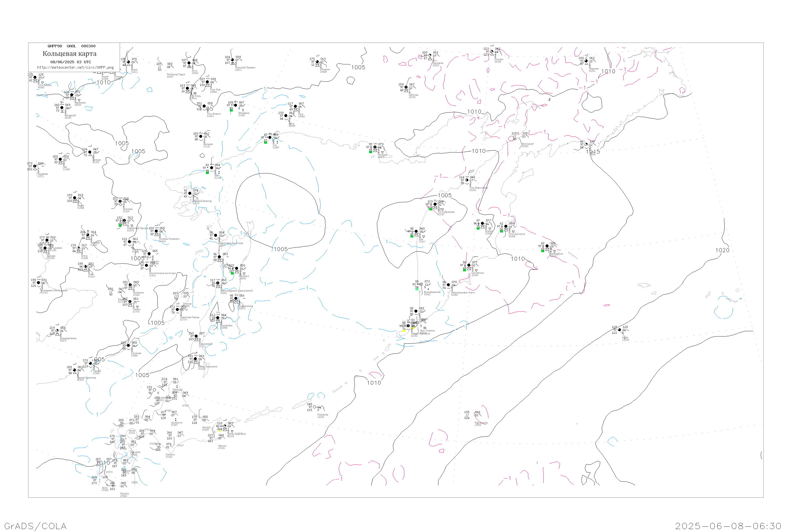The image size is (798, 532).
Task: Click the Большерецкий crossed-circle sky symbol
Action: pyautogui.click(x=421, y=284)
